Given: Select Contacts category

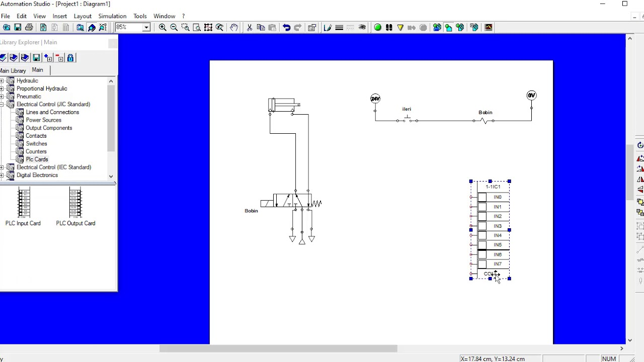Looking at the screenshot, I should coord(36,136).
